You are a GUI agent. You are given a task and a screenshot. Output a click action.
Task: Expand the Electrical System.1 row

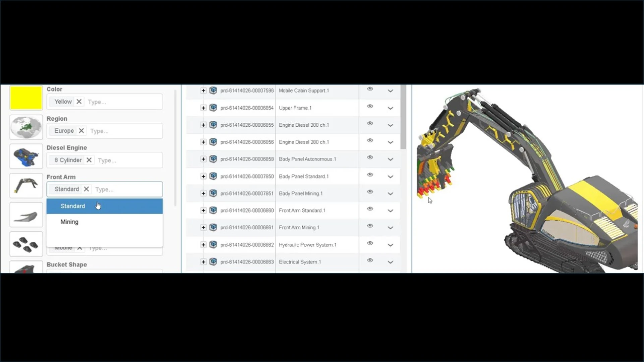coord(203,262)
